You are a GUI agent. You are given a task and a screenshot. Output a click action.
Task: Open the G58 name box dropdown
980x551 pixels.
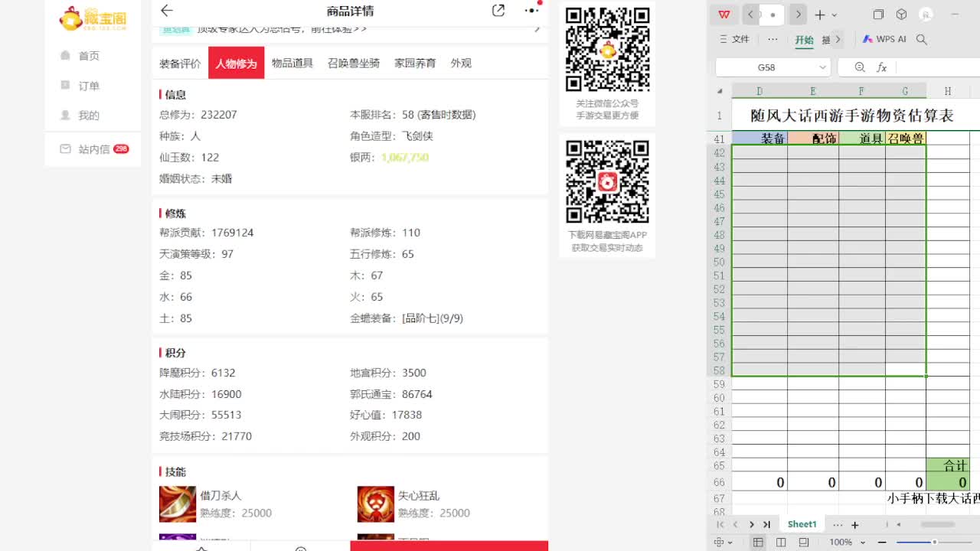pos(823,67)
